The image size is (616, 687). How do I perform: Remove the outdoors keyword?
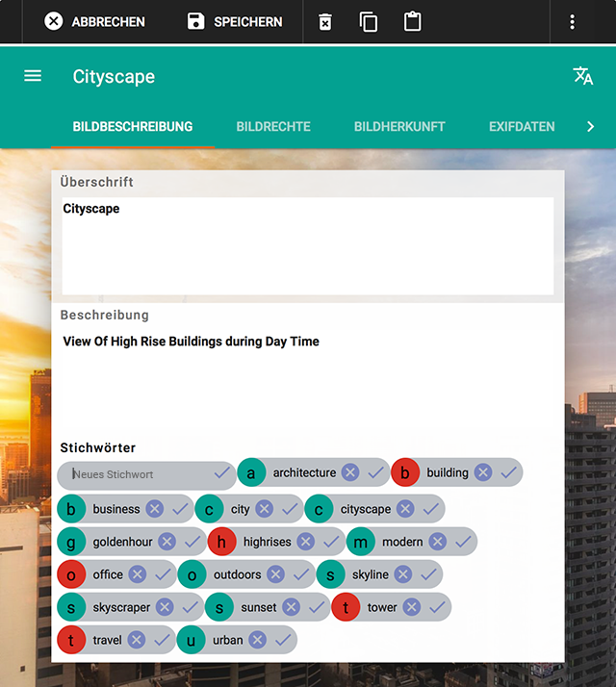275,574
